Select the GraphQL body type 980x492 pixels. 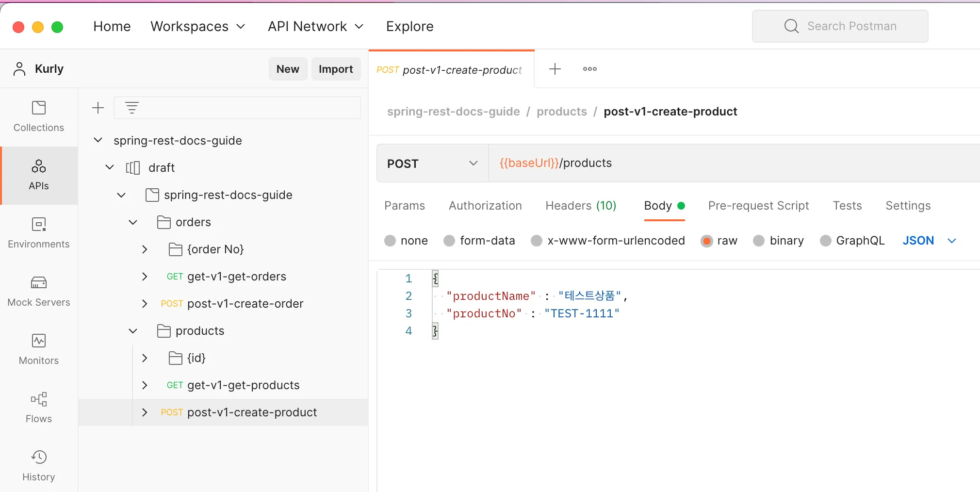click(x=826, y=241)
